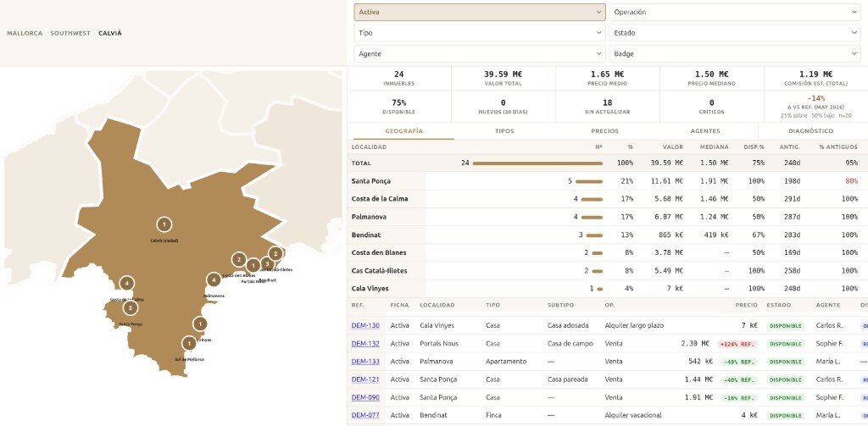Open the Agentes tab
This screenshot has height=426, width=868.
click(706, 131)
